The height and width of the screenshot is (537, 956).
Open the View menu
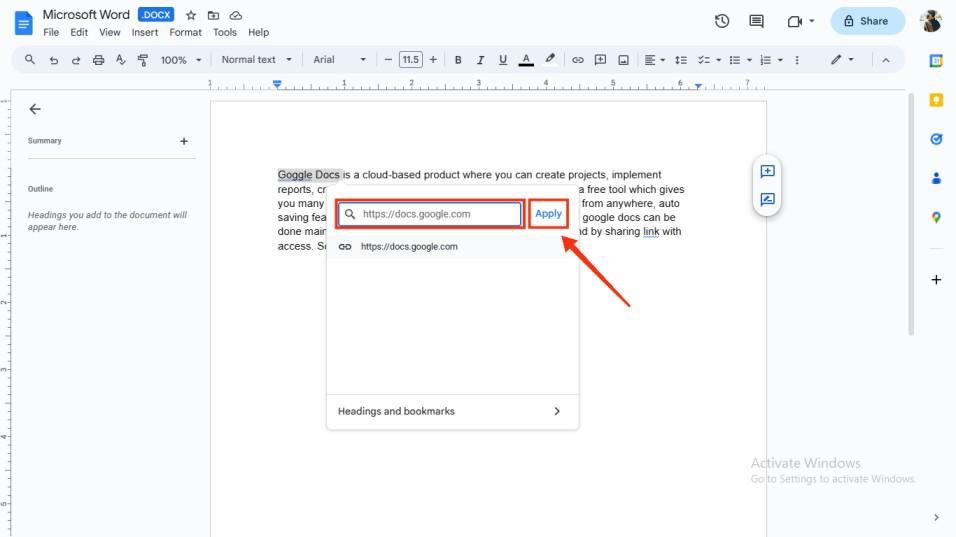[x=110, y=32]
